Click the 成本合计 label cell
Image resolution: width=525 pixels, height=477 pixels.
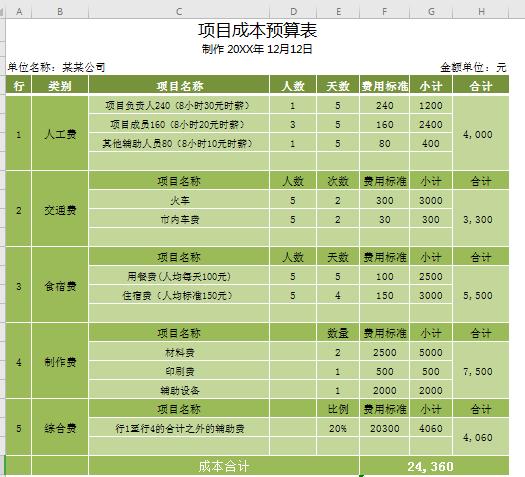pos(224,466)
